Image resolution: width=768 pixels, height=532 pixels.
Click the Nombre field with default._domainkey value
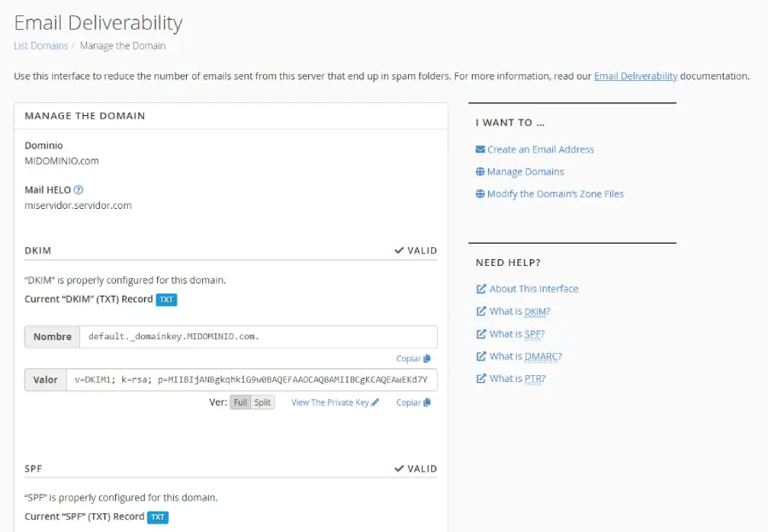click(259, 337)
